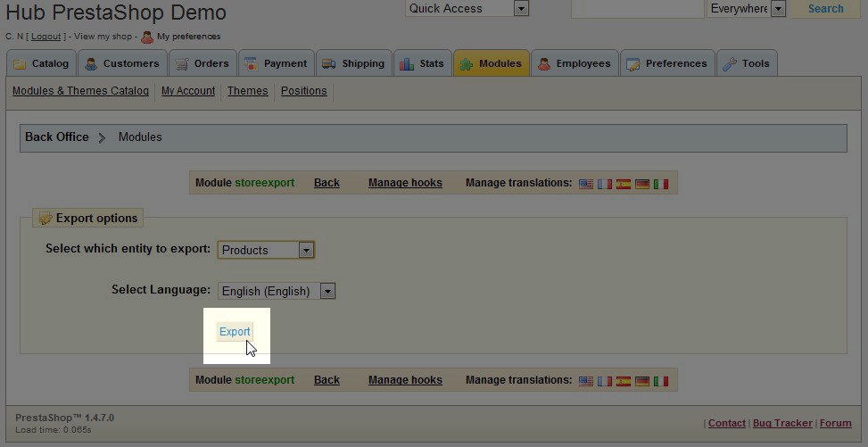The width and height of the screenshot is (868, 447).
Task: Open the Products entity dropdown
Action: [266, 250]
